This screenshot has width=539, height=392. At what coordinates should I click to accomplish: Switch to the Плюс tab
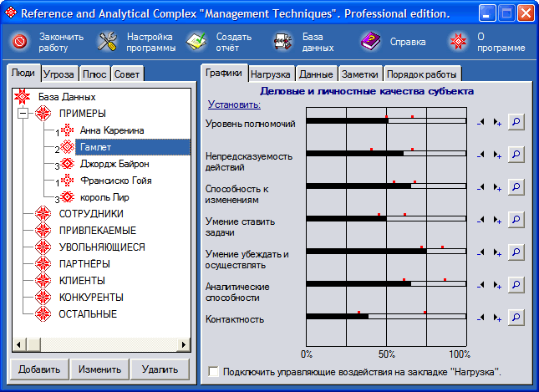point(94,74)
